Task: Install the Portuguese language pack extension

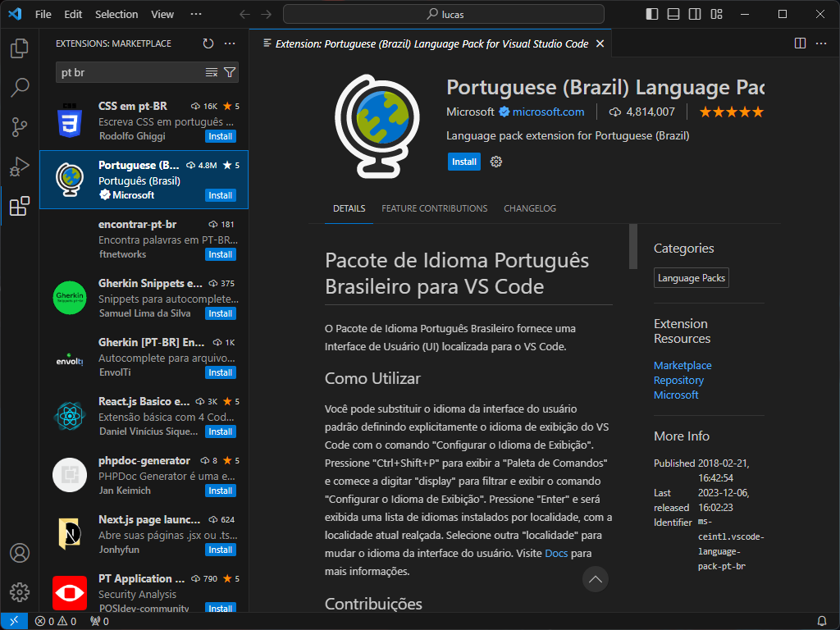Action: point(464,162)
